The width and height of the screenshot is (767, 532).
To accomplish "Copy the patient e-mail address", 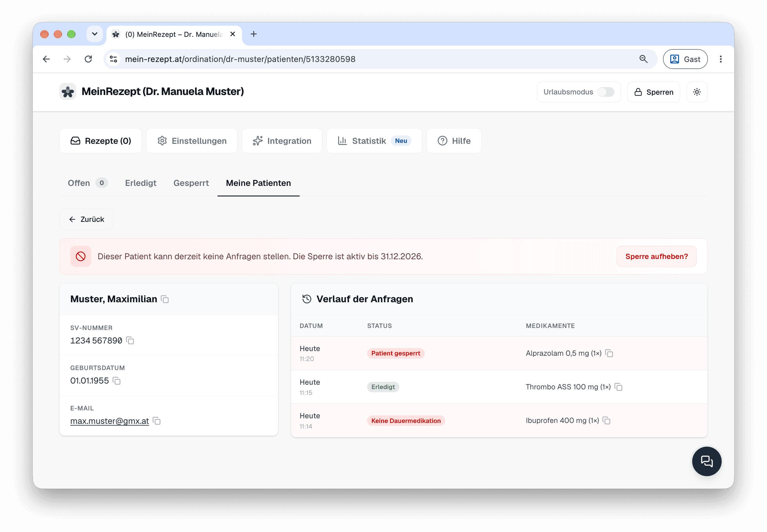I will click(157, 421).
